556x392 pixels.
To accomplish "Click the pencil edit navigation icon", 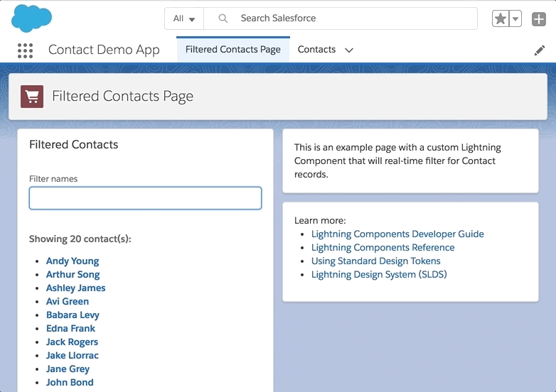I will pos(540,50).
